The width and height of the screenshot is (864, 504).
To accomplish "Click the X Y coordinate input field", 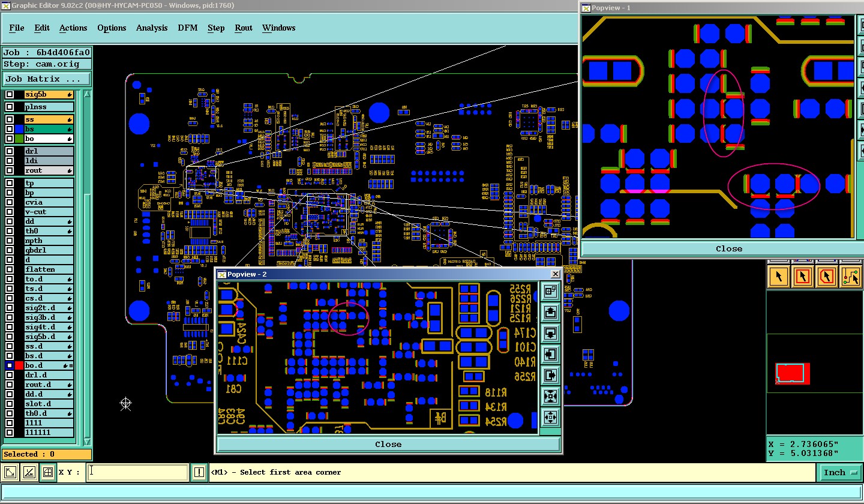I will coord(138,473).
